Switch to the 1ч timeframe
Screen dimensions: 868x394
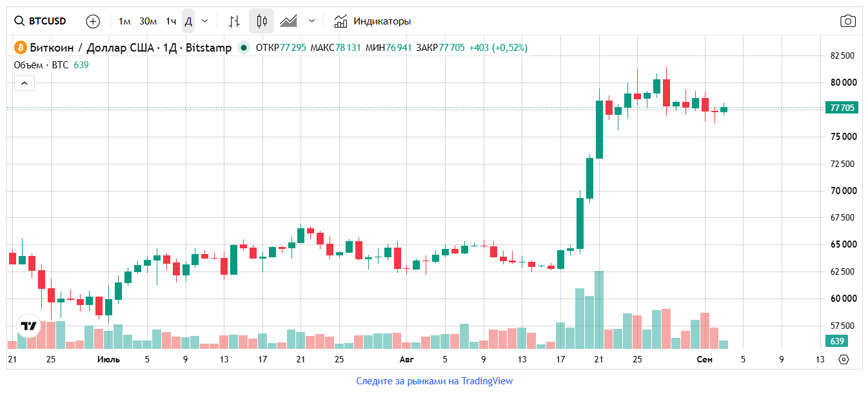pyautogui.click(x=171, y=21)
